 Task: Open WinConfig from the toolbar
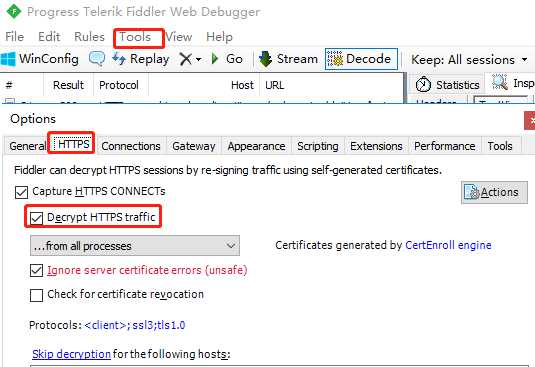coord(40,59)
